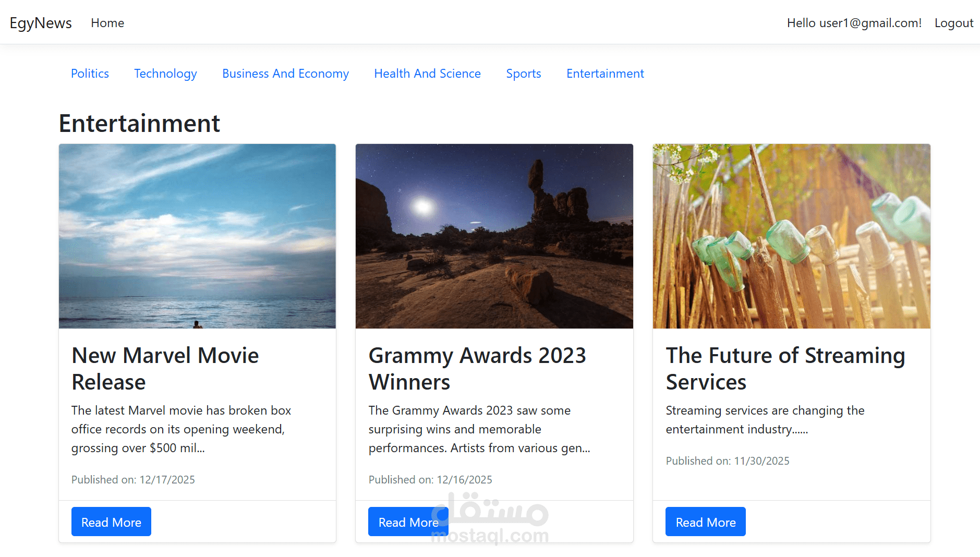
Task: Click the Published on: 11/30/2025 date
Action: click(x=728, y=461)
